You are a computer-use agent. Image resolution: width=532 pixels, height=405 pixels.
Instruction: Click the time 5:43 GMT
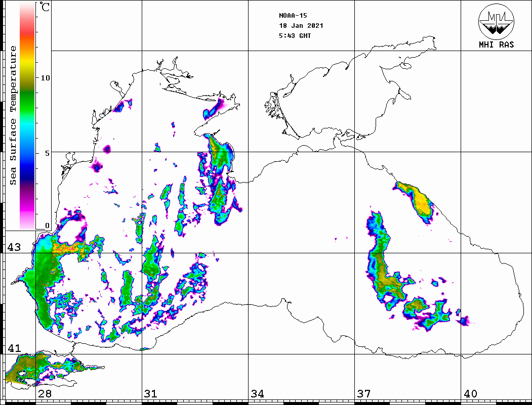295,35
